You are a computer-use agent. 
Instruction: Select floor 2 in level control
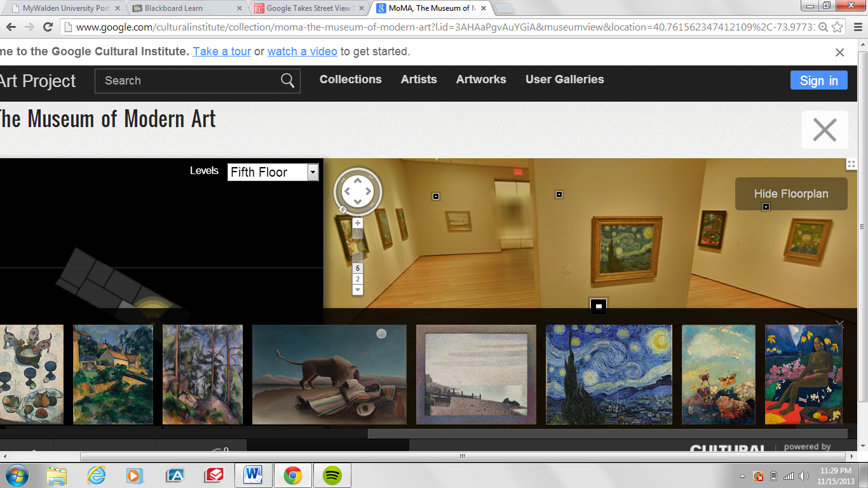(358, 280)
